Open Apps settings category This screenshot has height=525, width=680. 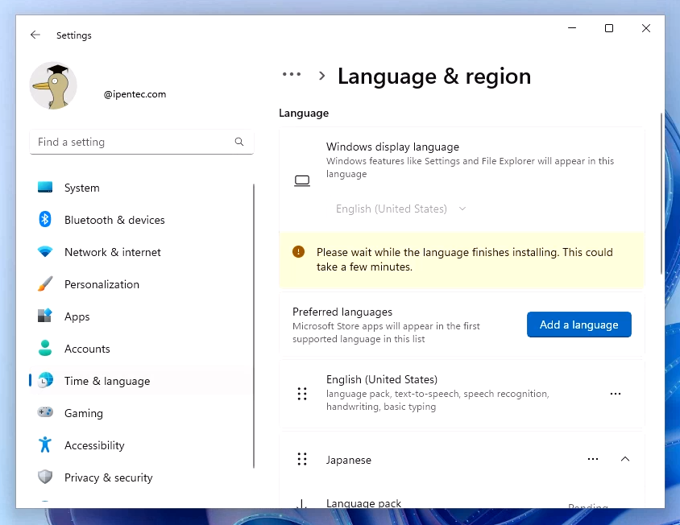pos(141,316)
